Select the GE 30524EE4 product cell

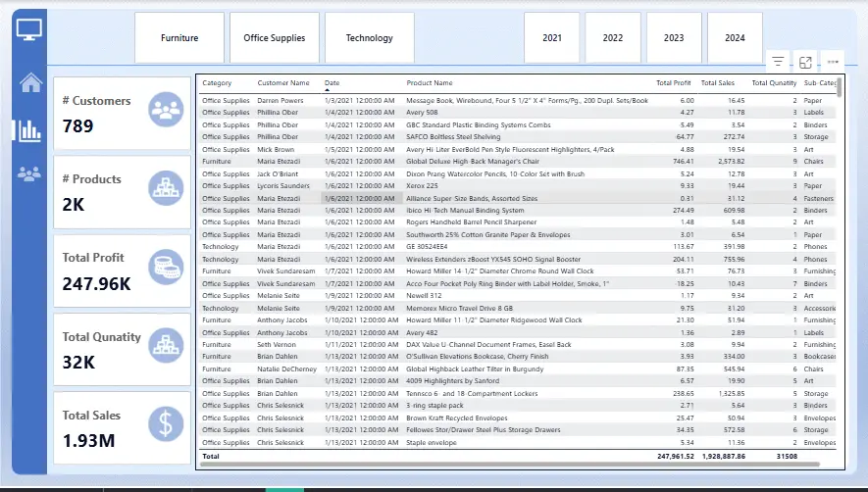click(x=427, y=247)
